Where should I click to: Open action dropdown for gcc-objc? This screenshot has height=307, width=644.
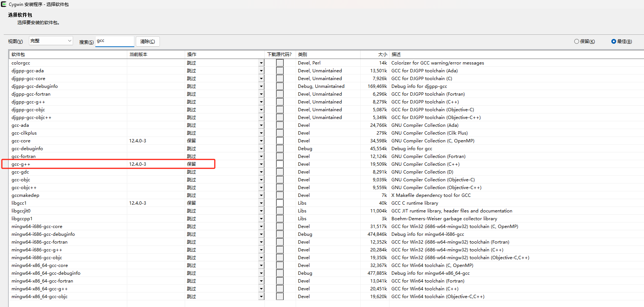tap(261, 180)
